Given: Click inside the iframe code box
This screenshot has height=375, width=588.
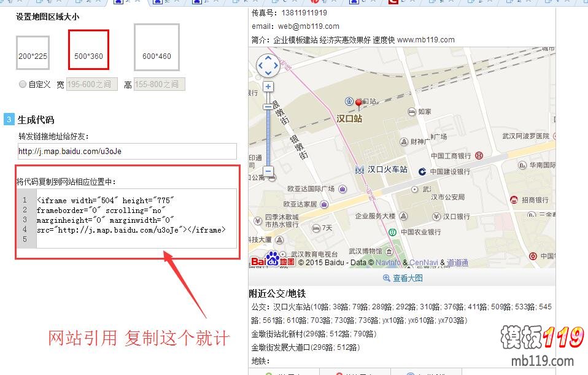Looking at the screenshot, I should click(136, 218).
